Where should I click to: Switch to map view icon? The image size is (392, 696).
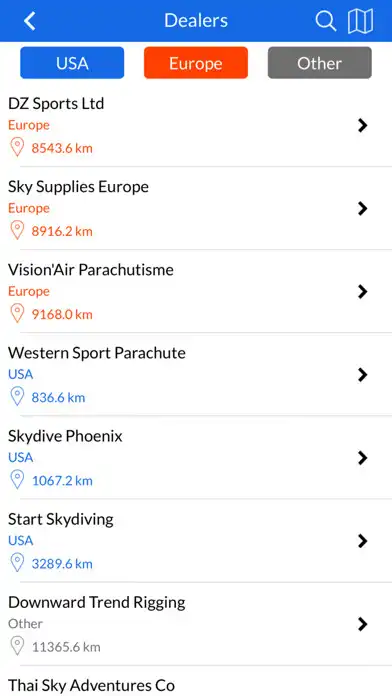[360, 21]
